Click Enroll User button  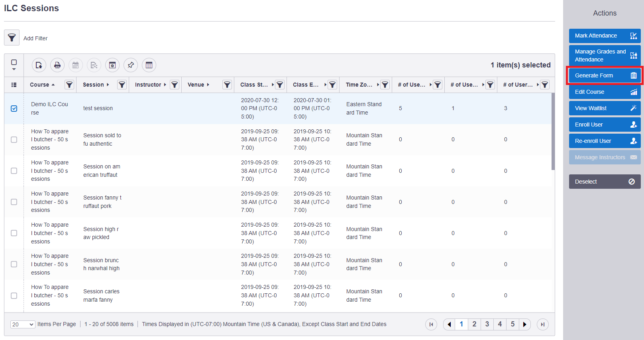tap(605, 125)
